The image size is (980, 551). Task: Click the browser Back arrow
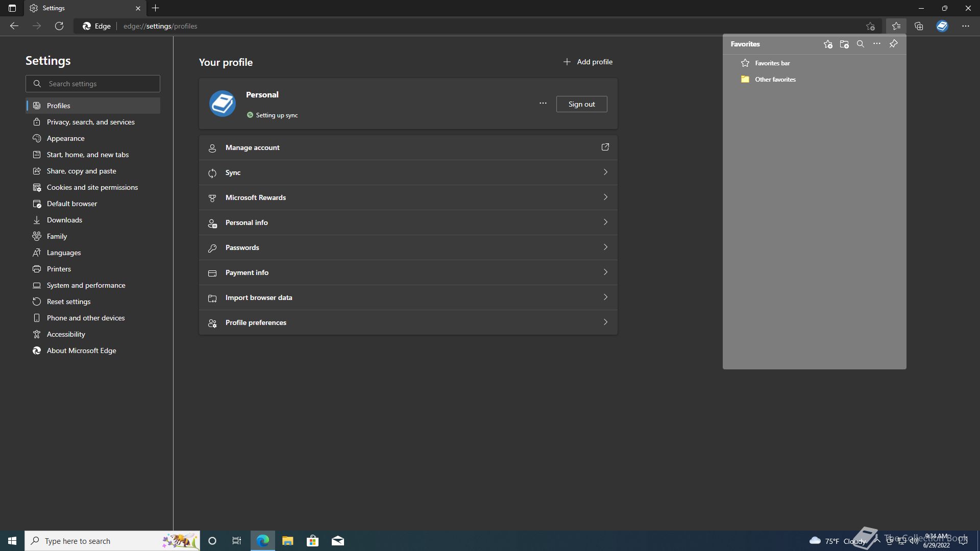click(x=14, y=26)
